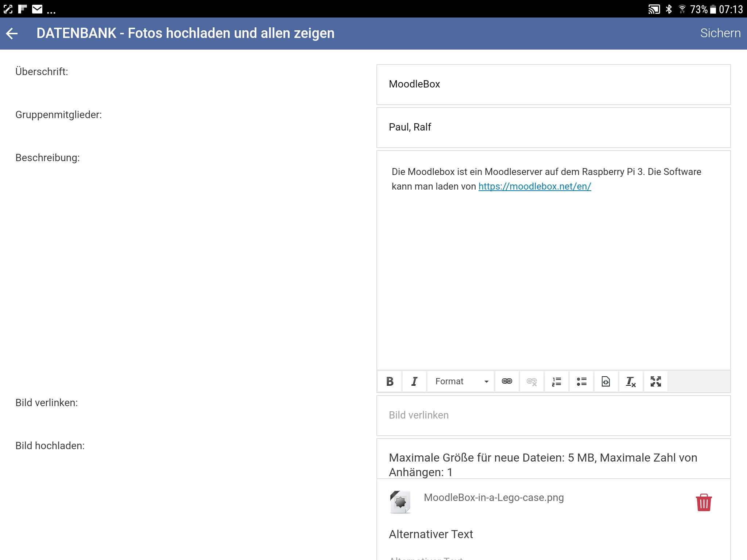
Task: Clear text formatting with Tx icon
Action: tap(631, 381)
